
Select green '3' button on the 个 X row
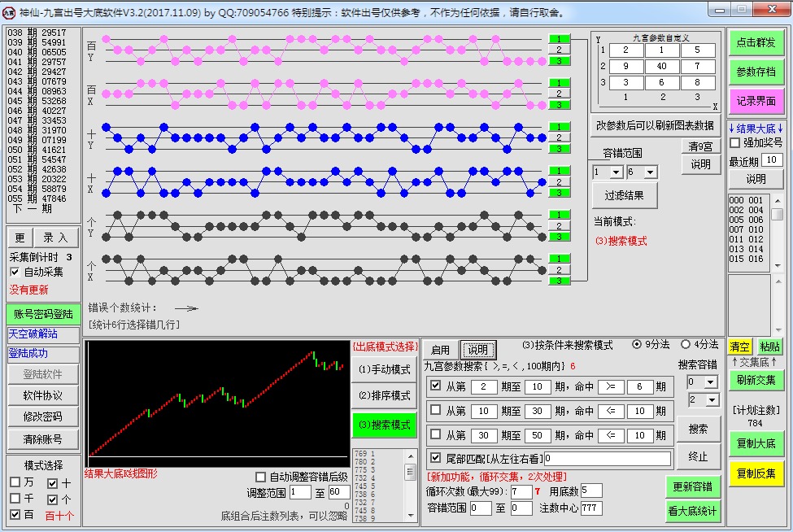point(559,281)
